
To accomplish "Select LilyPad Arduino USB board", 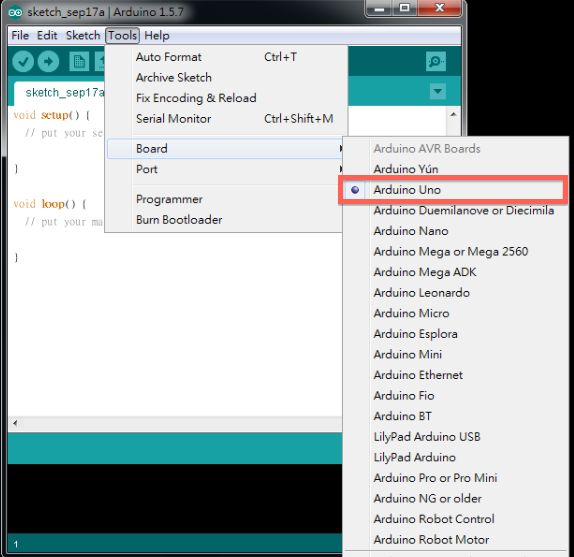I will (x=455, y=437).
